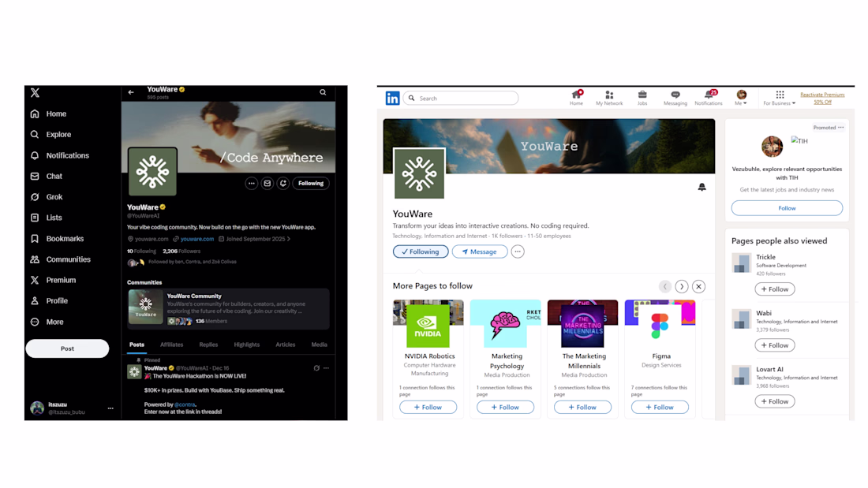Dismiss the More Pages to follow section
The image size is (868, 488).
point(698,287)
